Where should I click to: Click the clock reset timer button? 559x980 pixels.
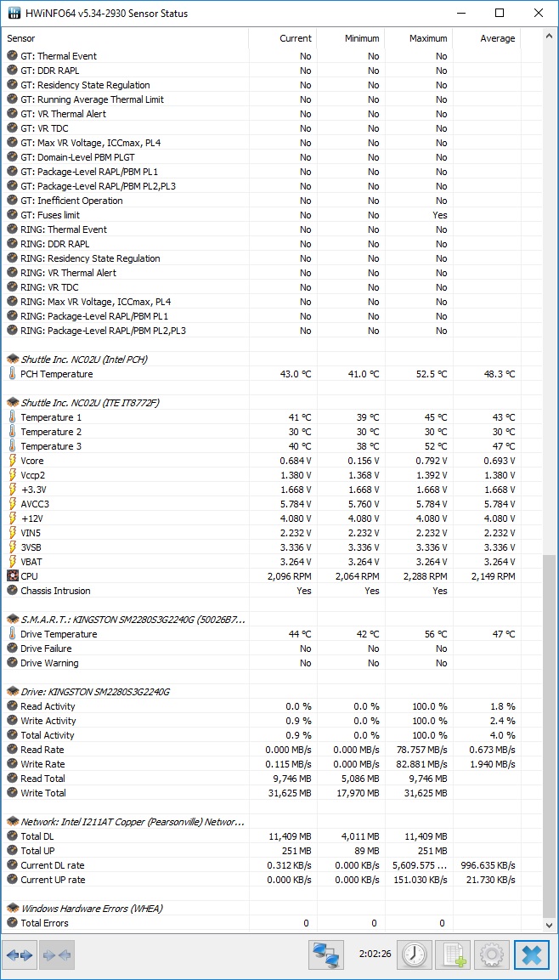pyautogui.click(x=415, y=955)
